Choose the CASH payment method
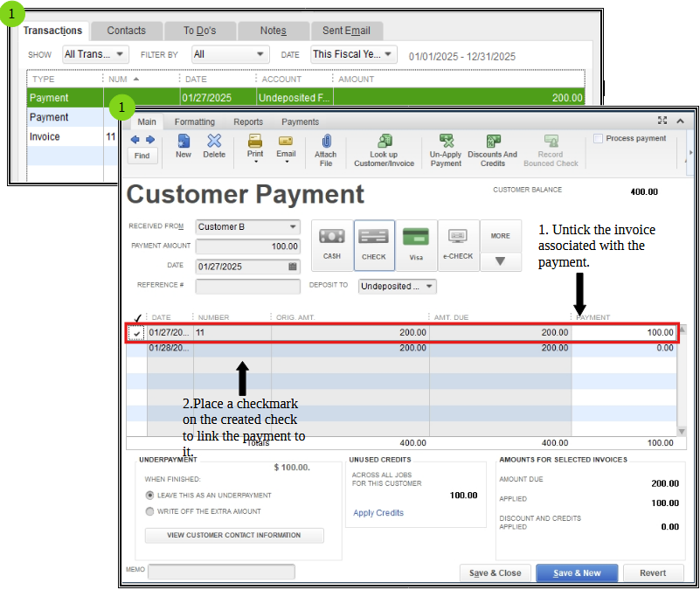700x590 pixels. [x=332, y=245]
